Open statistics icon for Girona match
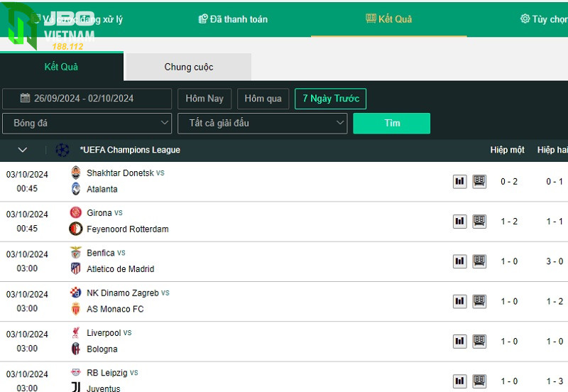 [x=459, y=222]
